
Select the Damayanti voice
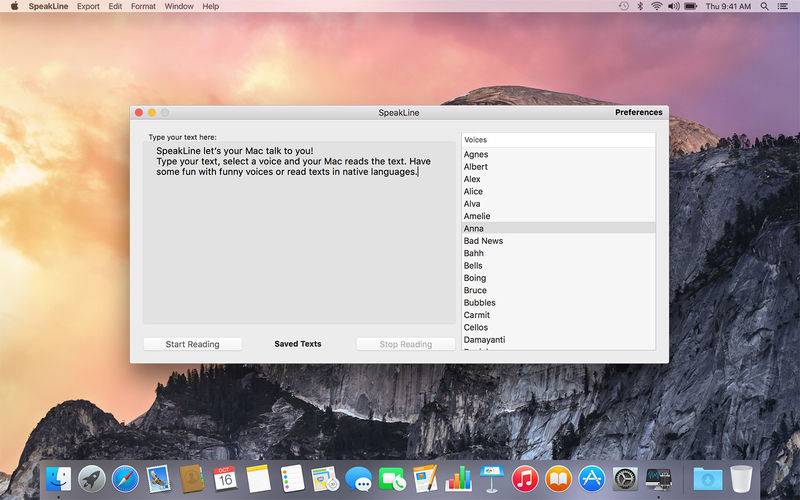click(x=559, y=339)
